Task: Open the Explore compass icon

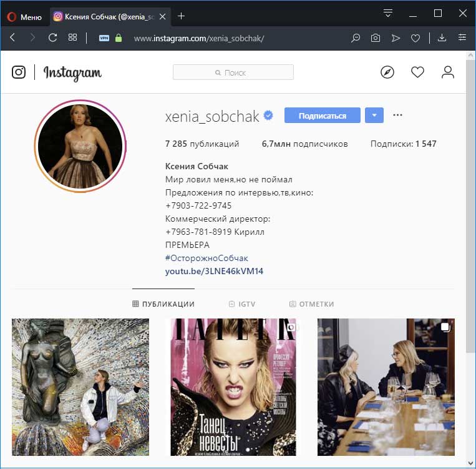Action: 387,72
